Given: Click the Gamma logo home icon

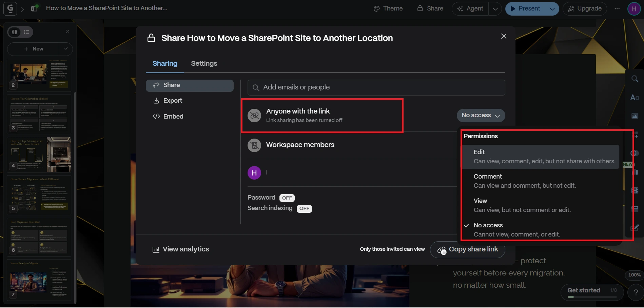Looking at the screenshot, I should (10, 8).
